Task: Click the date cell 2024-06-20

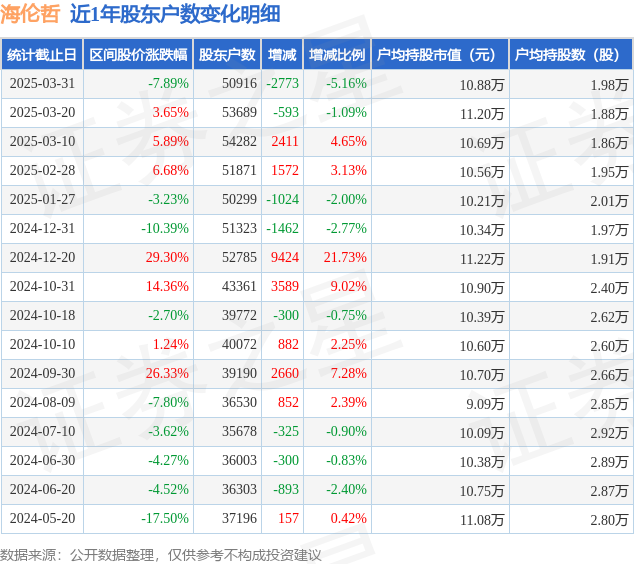Action: pyautogui.click(x=42, y=490)
